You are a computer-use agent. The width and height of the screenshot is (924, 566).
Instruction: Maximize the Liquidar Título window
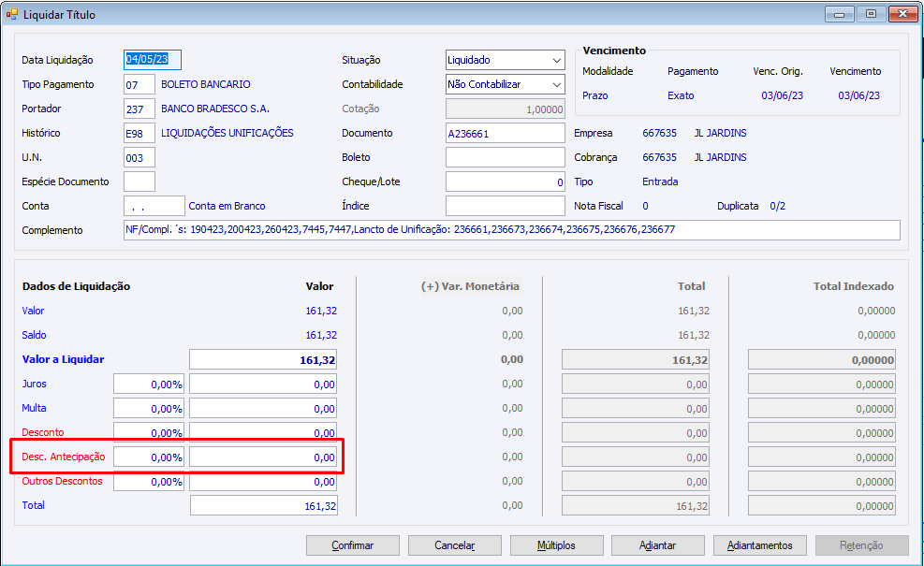click(x=871, y=14)
